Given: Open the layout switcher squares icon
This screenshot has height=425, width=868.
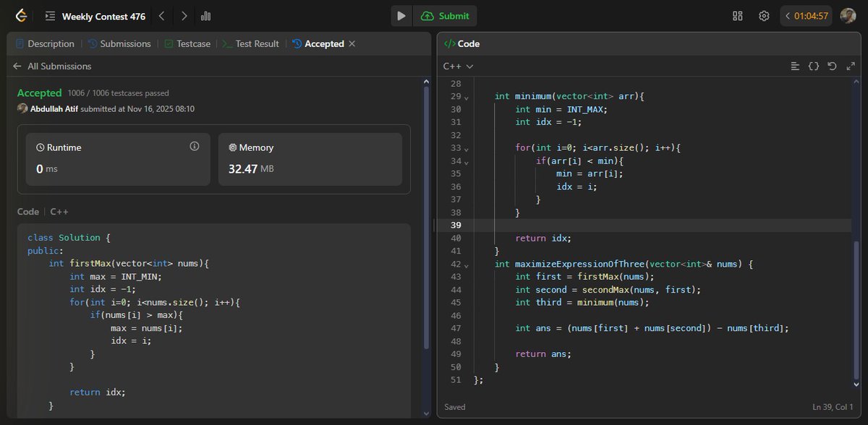Looking at the screenshot, I should 737,15.
